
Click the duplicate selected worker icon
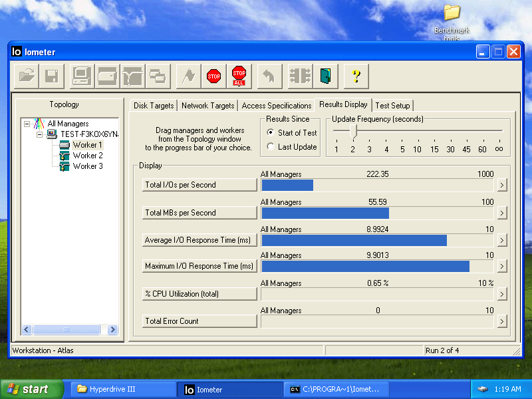click(x=158, y=76)
